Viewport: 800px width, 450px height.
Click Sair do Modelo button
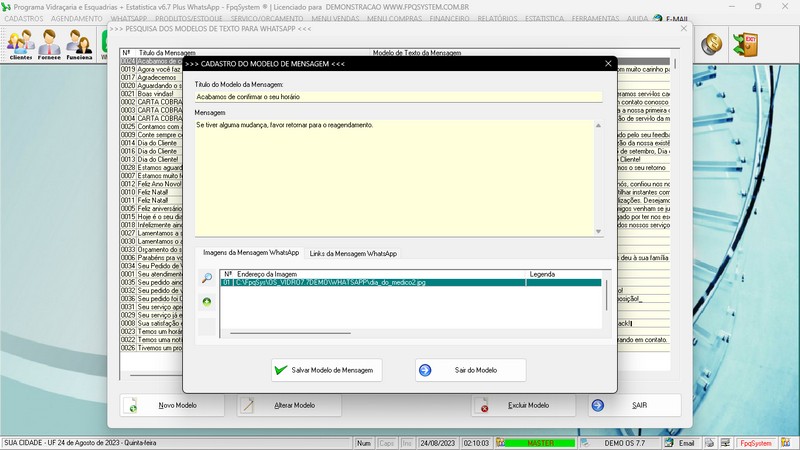[470, 370]
